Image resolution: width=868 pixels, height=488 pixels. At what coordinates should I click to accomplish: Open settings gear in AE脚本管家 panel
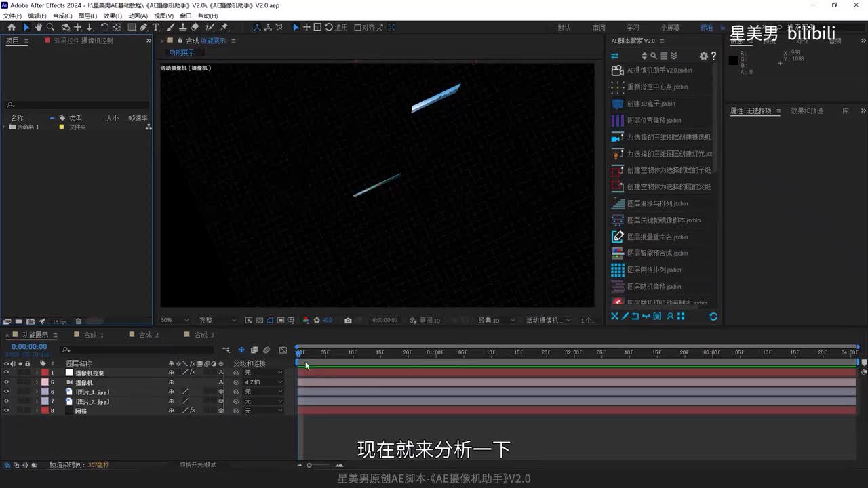pyautogui.click(x=703, y=56)
